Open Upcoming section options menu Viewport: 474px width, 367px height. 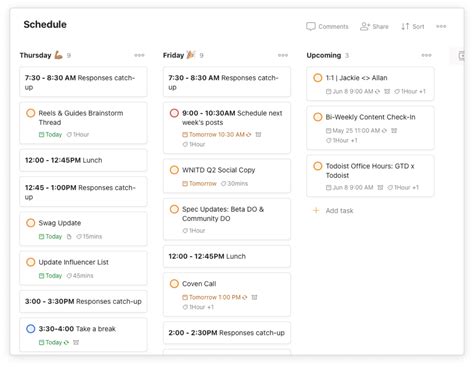426,55
